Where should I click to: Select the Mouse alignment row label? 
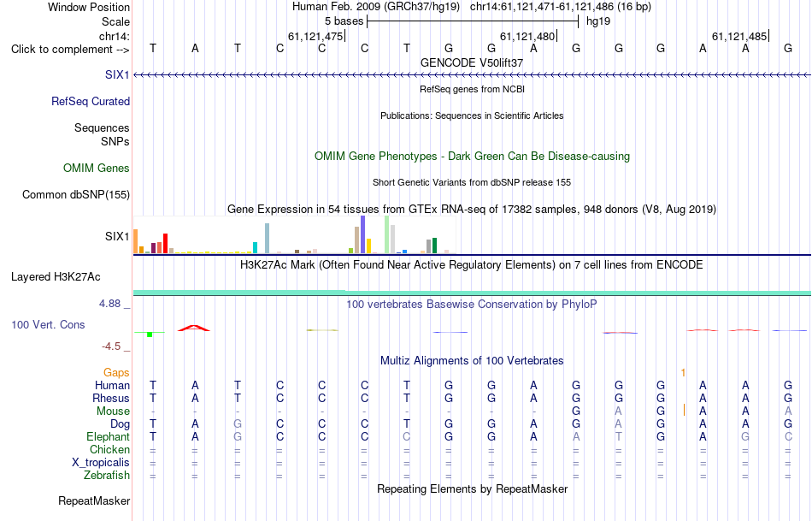pyautogui.click(x=113, y=411)
